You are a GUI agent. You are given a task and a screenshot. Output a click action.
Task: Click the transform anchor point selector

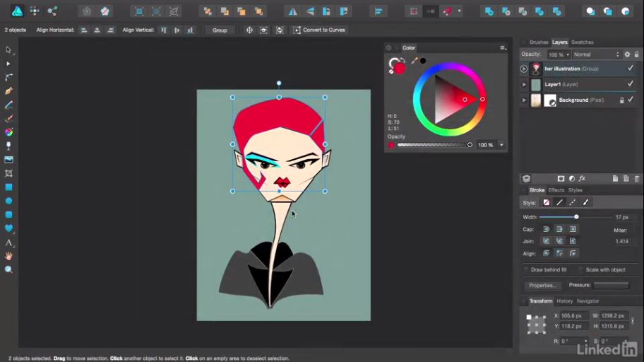(537, 324)
